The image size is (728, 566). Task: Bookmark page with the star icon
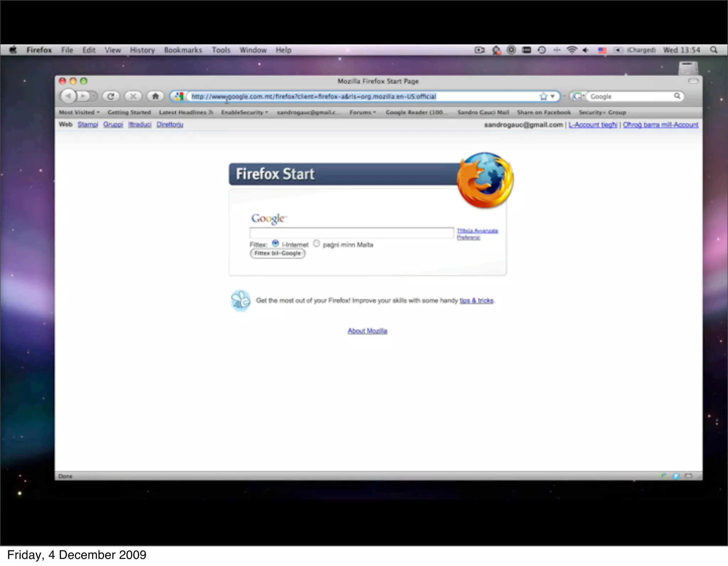543,96
